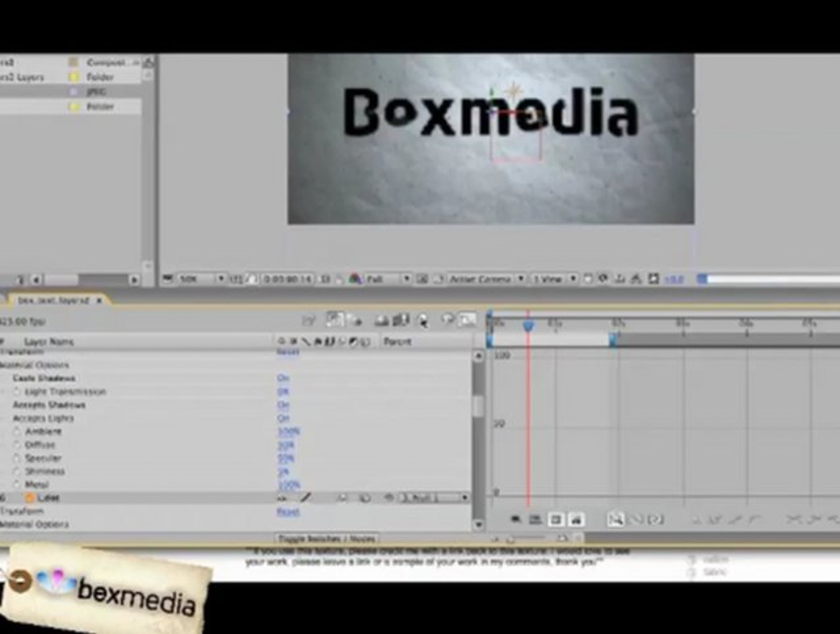The width and height of the screenshot is (840, 634).
Task: Toggle the Specular stopwatch
Action: [x=17, y=458]
